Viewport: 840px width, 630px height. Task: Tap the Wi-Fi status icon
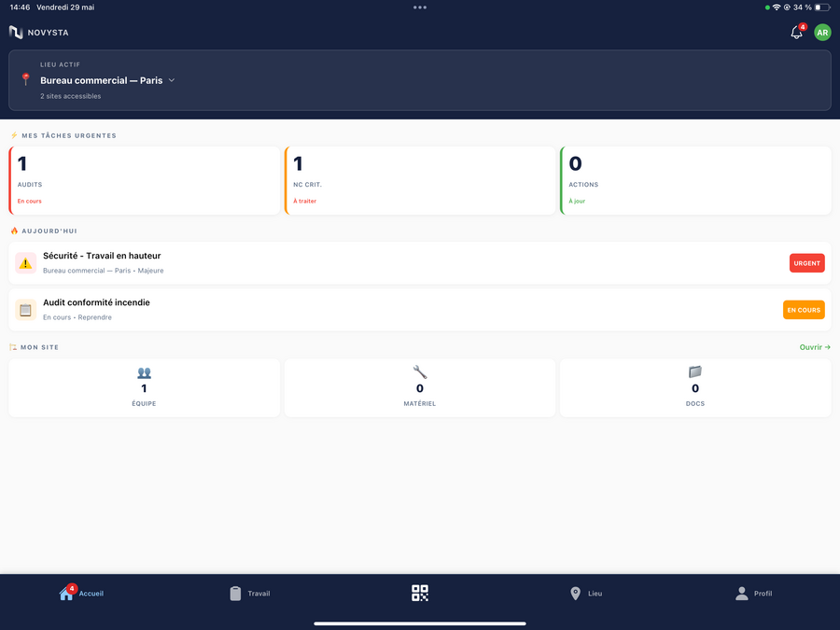777,7
